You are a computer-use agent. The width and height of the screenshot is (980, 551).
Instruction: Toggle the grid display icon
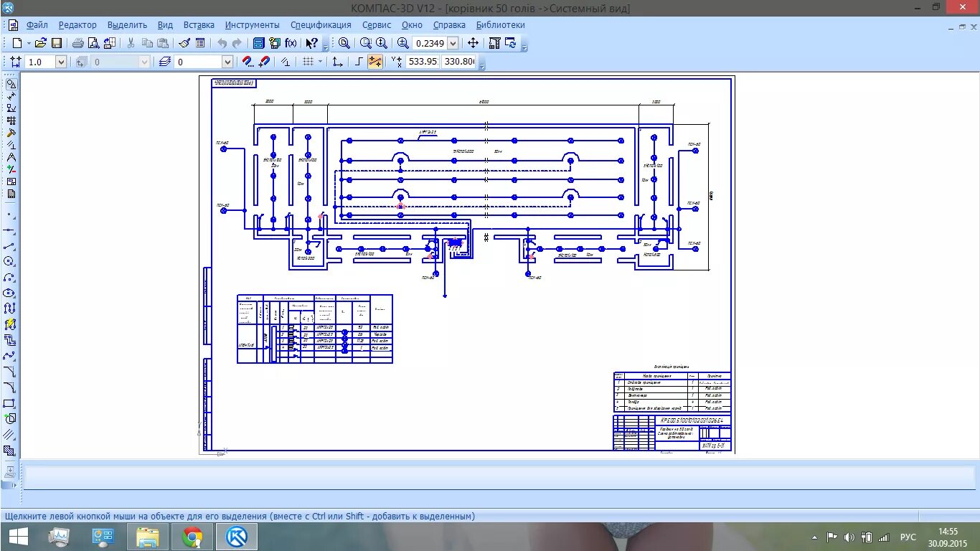click(308, 62)
